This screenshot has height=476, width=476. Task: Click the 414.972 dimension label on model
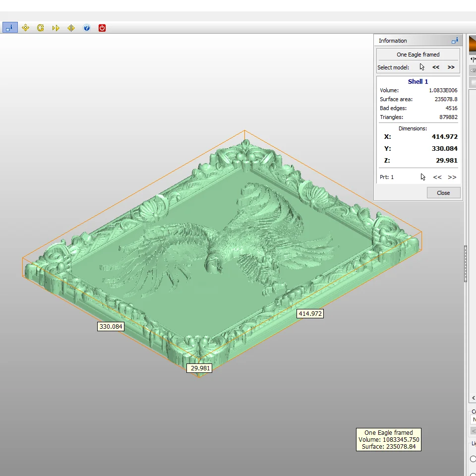310,313
